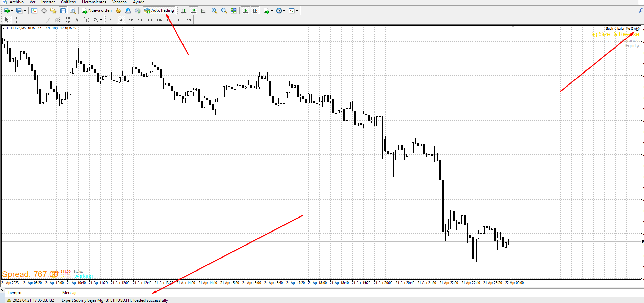This screenshot has height=303, width=644.
Task: Expand the new chart dropdown arrow
Action: (x=12, y=11)
